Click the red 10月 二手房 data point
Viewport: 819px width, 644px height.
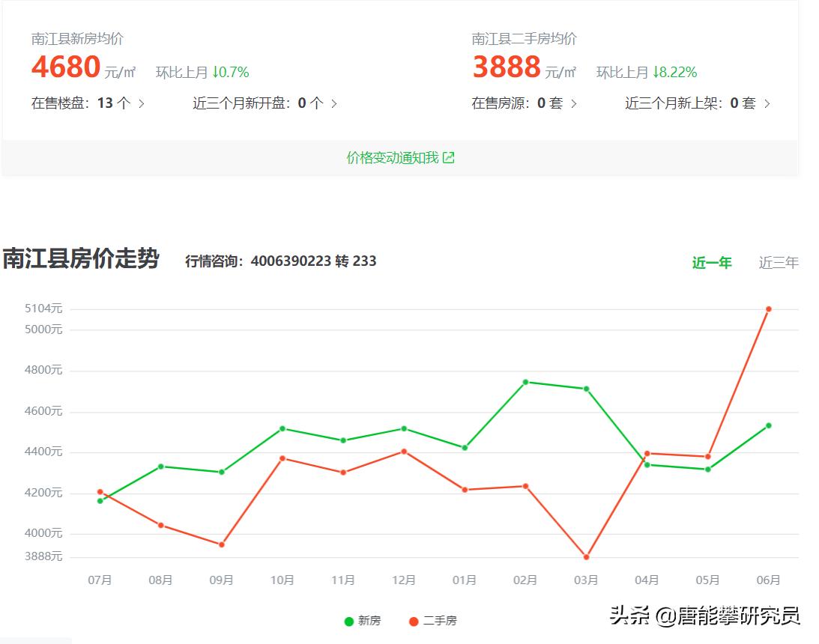pos(282,458)
